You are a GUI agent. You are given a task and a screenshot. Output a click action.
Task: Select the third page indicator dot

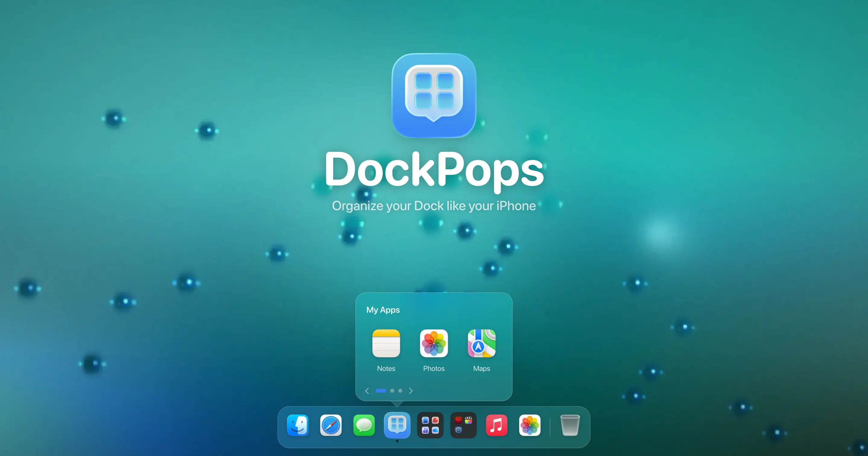pos(400,391)
